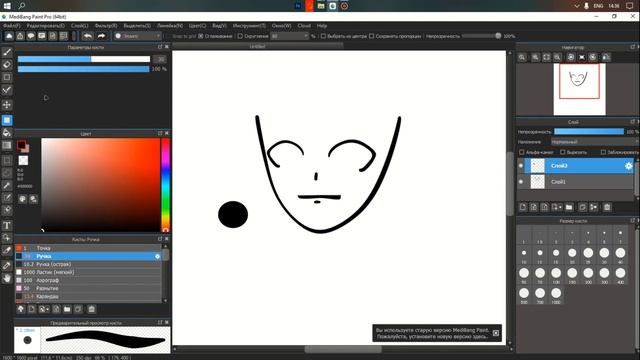
Task: Enable the Заблокировать lock checkbox
Action: [x=603, y=152]
